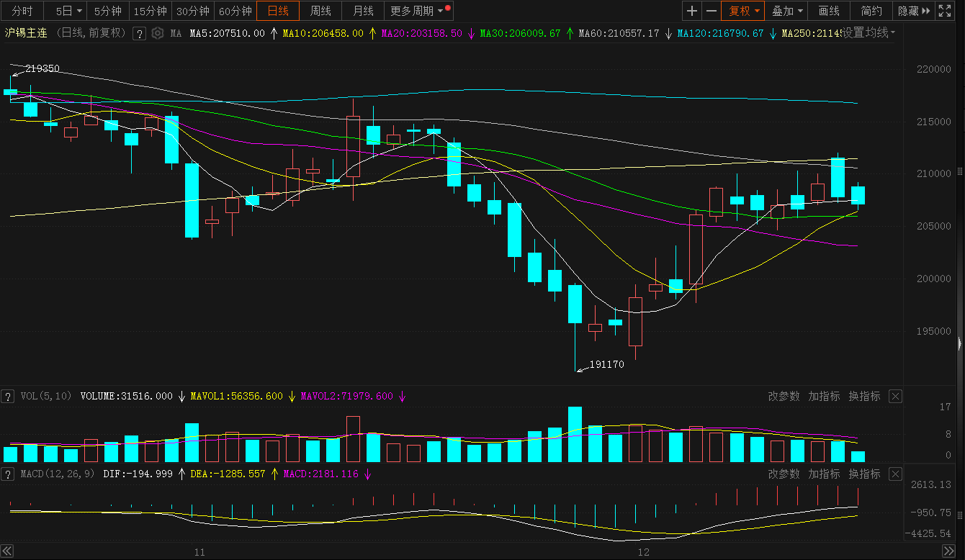Click the MA120:216790.67 value label

720,33
